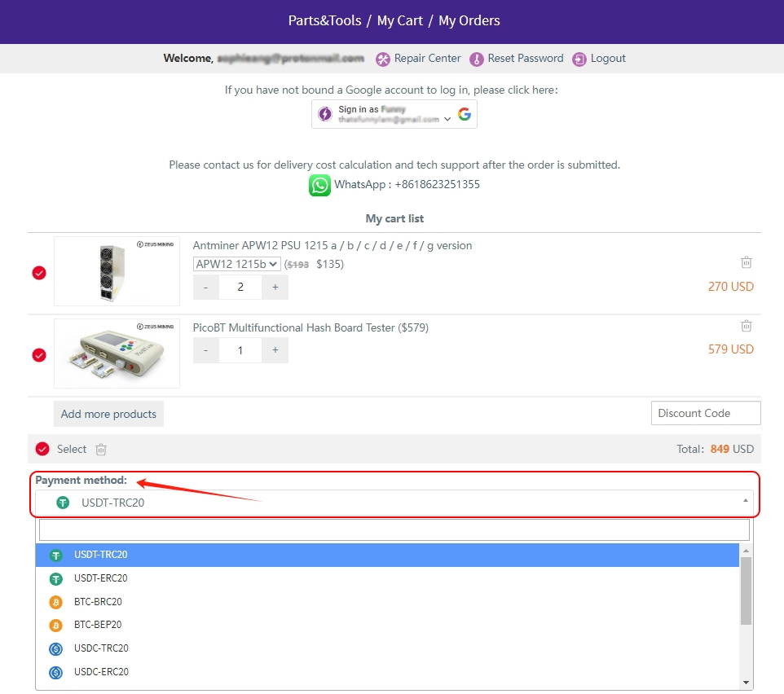Open the Parts&Tools menu
Screen dimensions: 784x694
(324, 21)
